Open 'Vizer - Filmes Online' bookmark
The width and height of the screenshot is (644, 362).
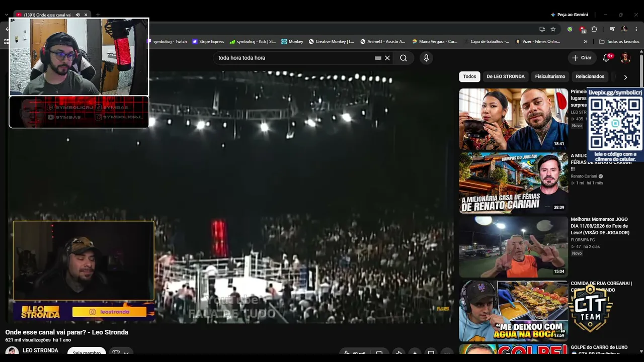(x=538, y=42)
